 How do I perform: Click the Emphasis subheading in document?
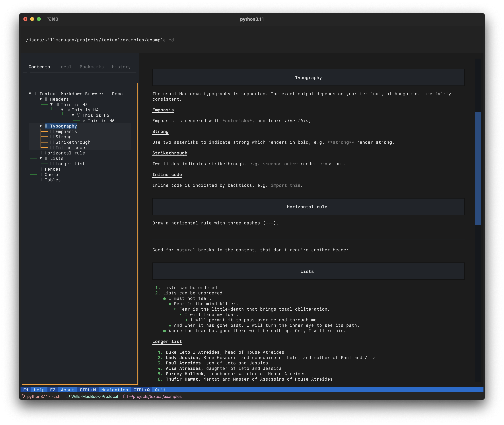(163, 110)
